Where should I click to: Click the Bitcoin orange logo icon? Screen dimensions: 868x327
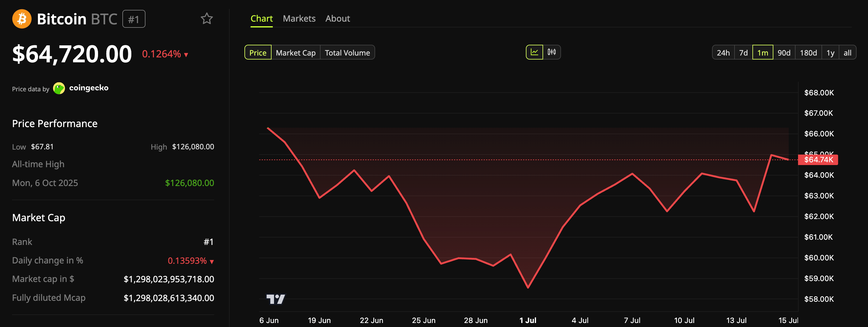coord(22,19)
